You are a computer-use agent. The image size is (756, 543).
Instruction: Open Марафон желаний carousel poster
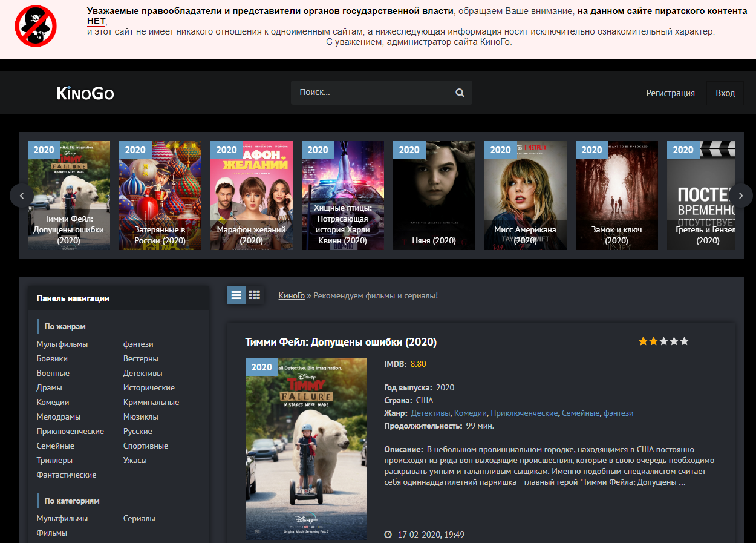(x=251, y=195)
